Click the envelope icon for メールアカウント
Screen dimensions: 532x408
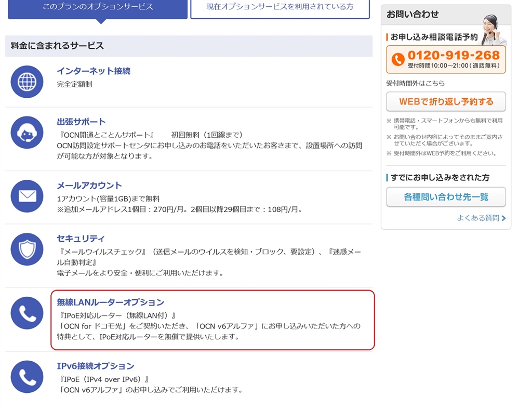tap(27, 196)
